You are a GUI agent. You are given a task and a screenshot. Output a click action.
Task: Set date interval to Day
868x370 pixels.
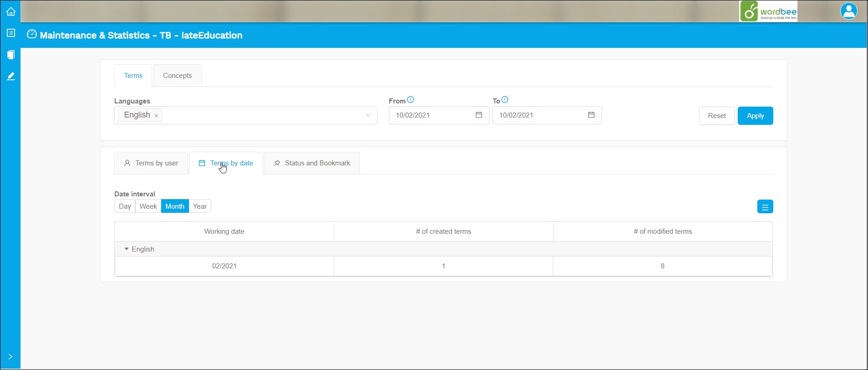(x=125, y=206)
